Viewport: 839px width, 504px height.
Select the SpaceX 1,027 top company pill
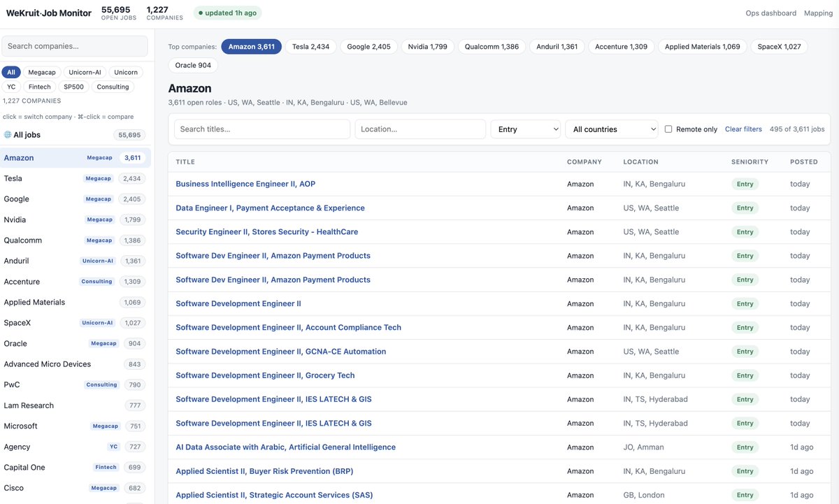tap(779, 47)
